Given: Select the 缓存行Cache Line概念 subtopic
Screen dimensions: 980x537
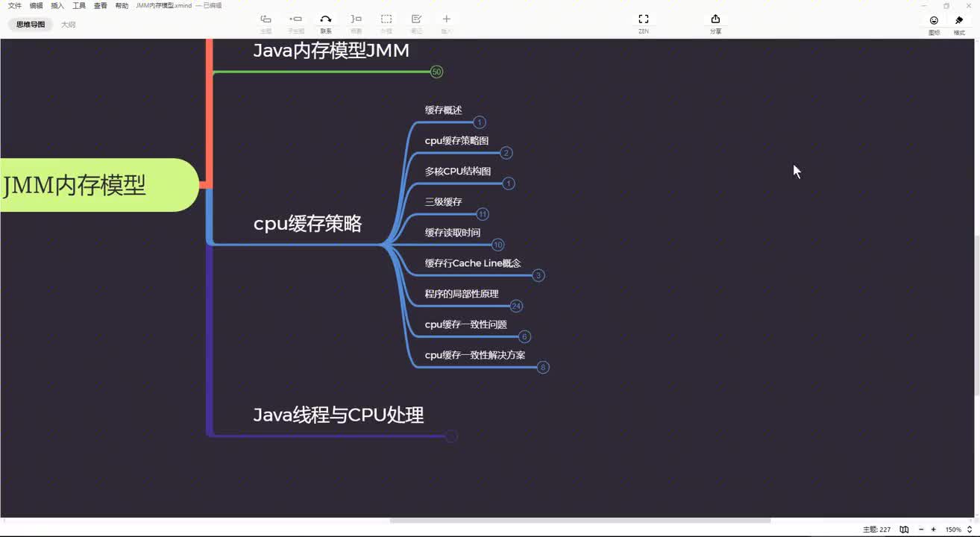Looking at the screenshot, I should tap(473, 263).
